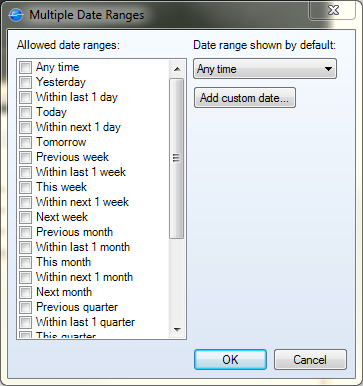Check the Previous quarter option

click(x=25, y=307)
